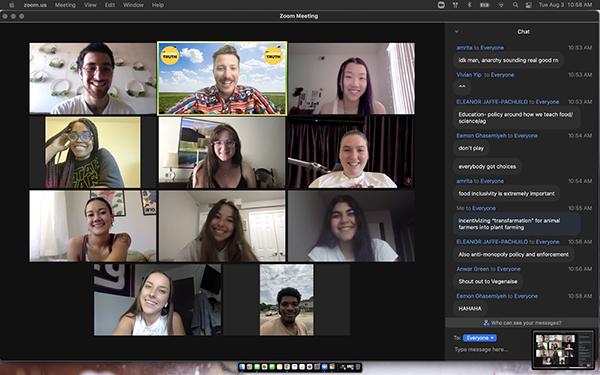Click the Type message here field
600x375 pixels.
click(490, 349)
